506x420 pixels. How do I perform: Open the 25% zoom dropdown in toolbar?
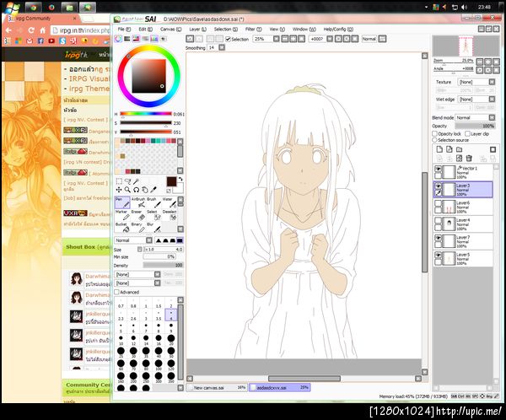[x=277, y=39]
